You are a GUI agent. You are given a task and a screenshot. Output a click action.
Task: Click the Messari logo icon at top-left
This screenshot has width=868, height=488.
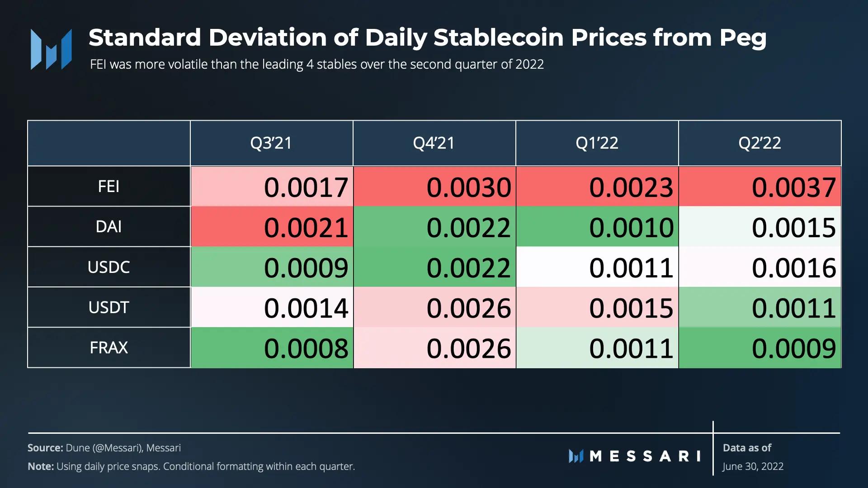pyautogui.click(x=51, y=49)
